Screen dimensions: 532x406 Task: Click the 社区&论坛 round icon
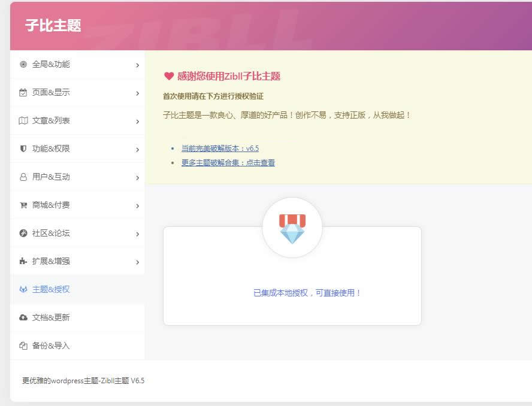point(23,233)
